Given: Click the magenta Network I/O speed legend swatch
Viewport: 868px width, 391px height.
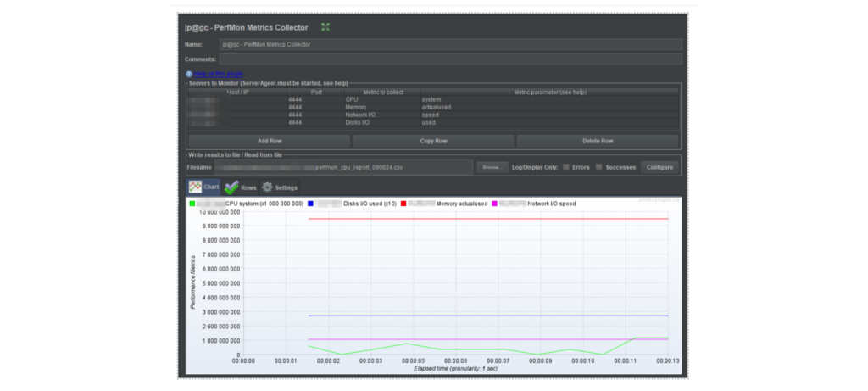Looking at the screenshot, I should coord(495,204).
